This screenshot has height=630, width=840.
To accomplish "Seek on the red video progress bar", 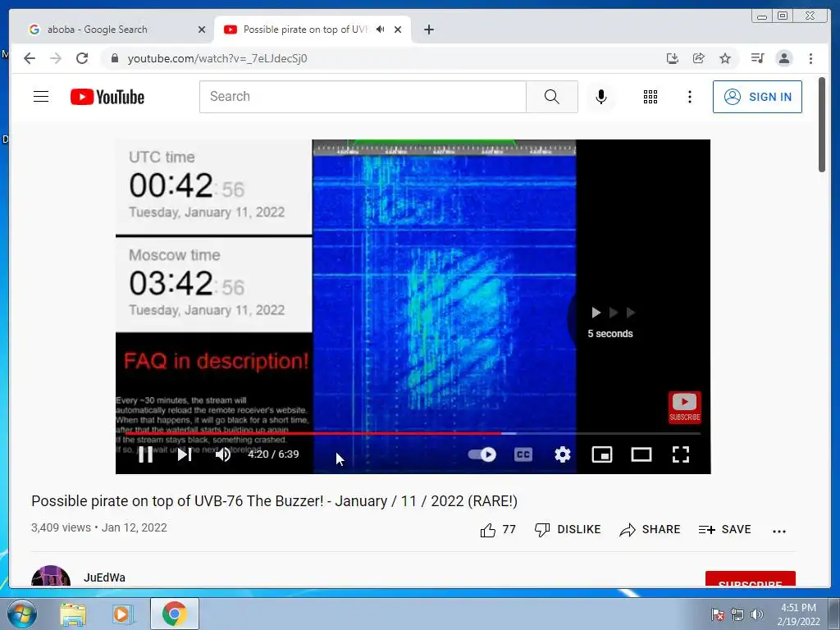I will (413, 433).
